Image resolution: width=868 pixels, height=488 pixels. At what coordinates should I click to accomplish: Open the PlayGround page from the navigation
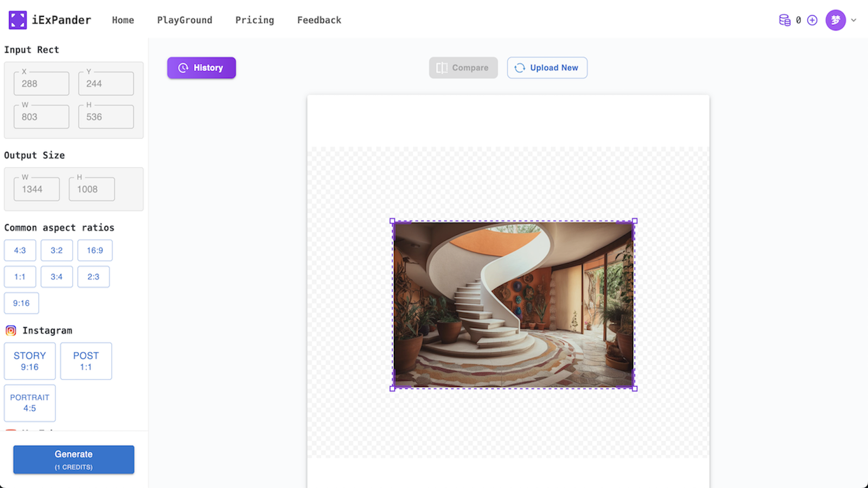coord(184,20)
